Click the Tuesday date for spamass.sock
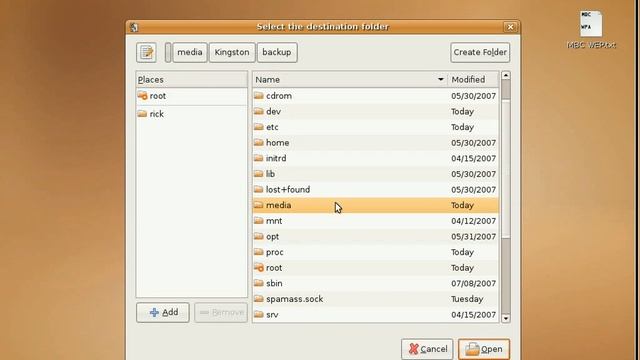The height and width of the screenshot is (360, 640). 467,299
